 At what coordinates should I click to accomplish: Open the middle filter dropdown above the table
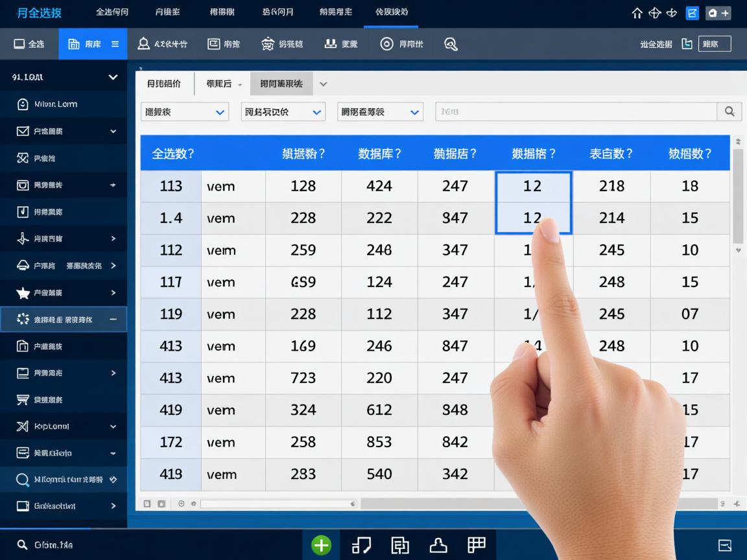283,111
